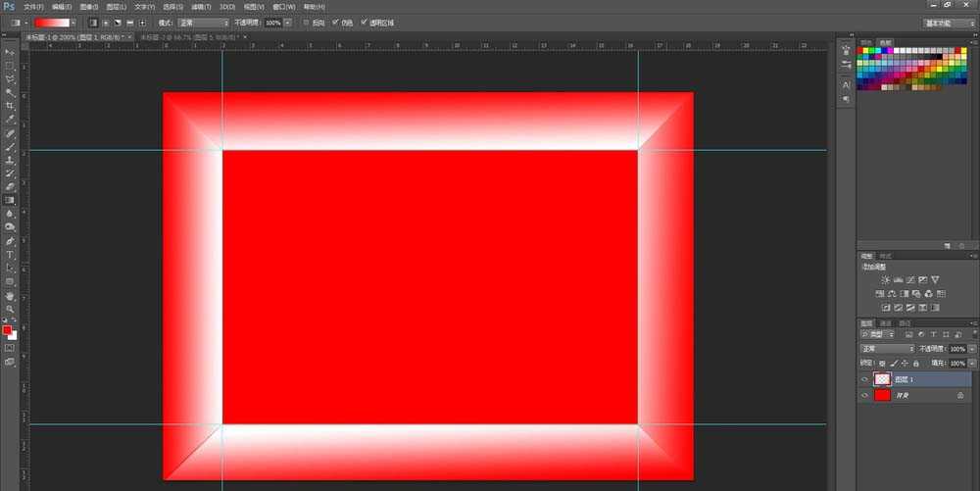Click the red foreground color swatch
Image resolution: width=980 pixels, height=491 pixels.
tap(7, 330)
